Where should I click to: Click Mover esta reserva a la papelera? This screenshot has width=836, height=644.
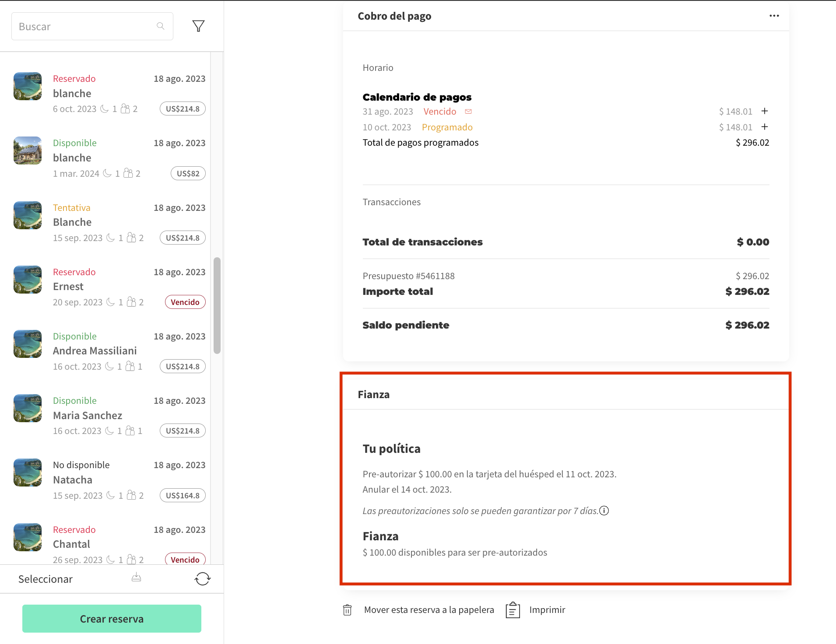pos(429,610)
